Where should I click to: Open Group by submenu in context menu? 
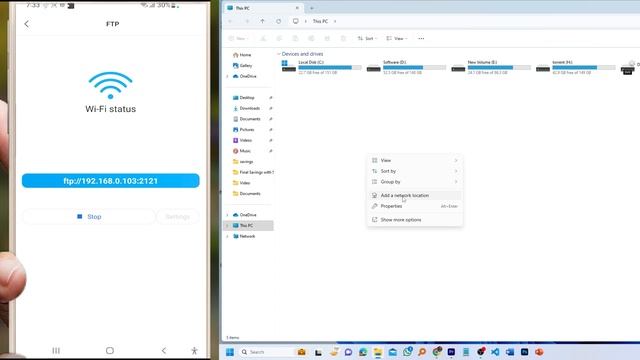click(x=415, y=182)
